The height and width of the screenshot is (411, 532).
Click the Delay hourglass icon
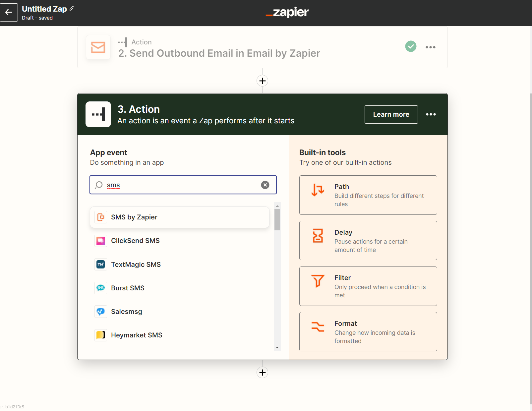(318, 236)
